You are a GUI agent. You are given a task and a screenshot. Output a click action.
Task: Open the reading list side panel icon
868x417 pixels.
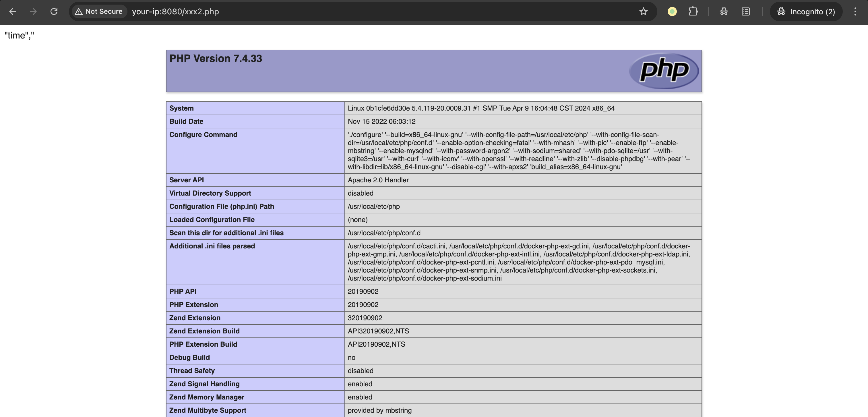pos(745,11)
